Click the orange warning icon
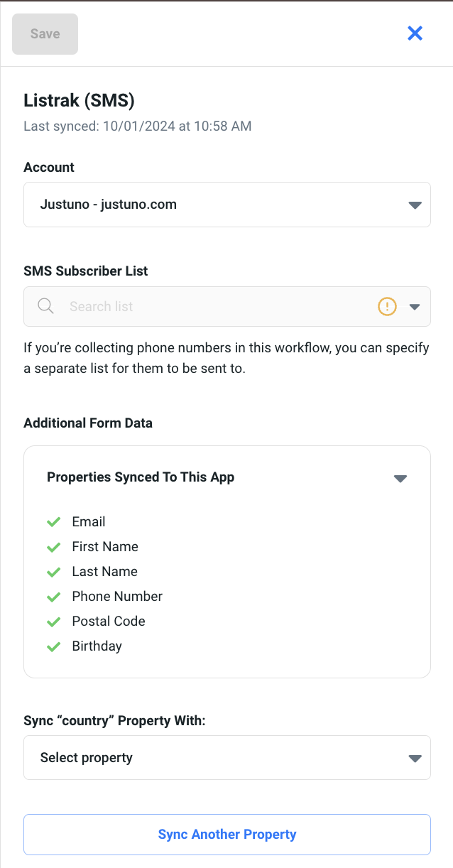Screen dimensions: 453x868 [386, 306]
